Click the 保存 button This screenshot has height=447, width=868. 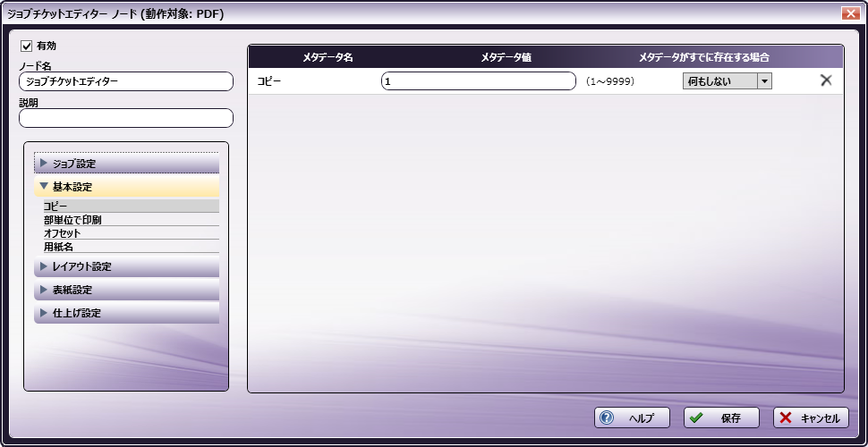tap(721, 418)
